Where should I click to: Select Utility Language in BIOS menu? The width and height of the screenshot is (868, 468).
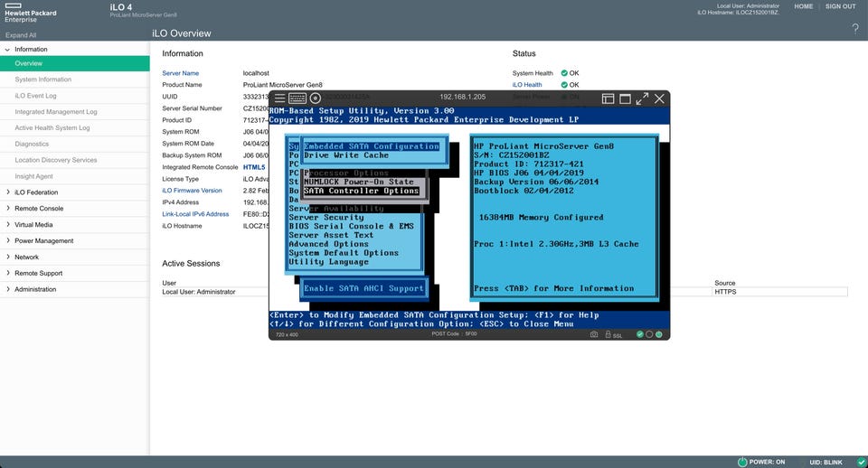point(328,262)
